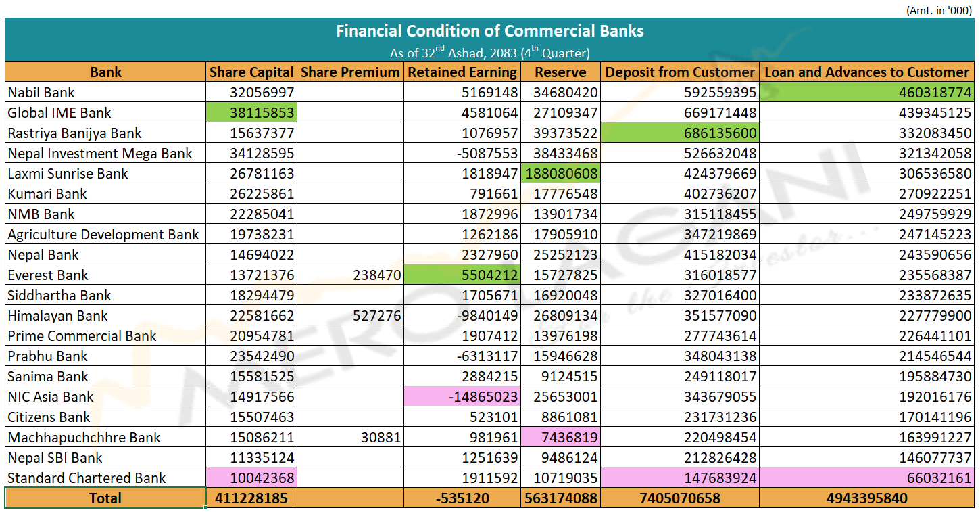Select the 'Nepal Bank' row label
The width and height of the screenshot is (980, 512).
pyautogui.click(x=105, y=255)
